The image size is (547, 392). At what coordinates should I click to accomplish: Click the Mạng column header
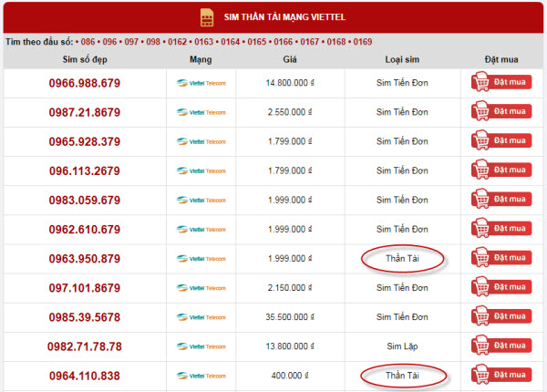[x=201, y=60]
